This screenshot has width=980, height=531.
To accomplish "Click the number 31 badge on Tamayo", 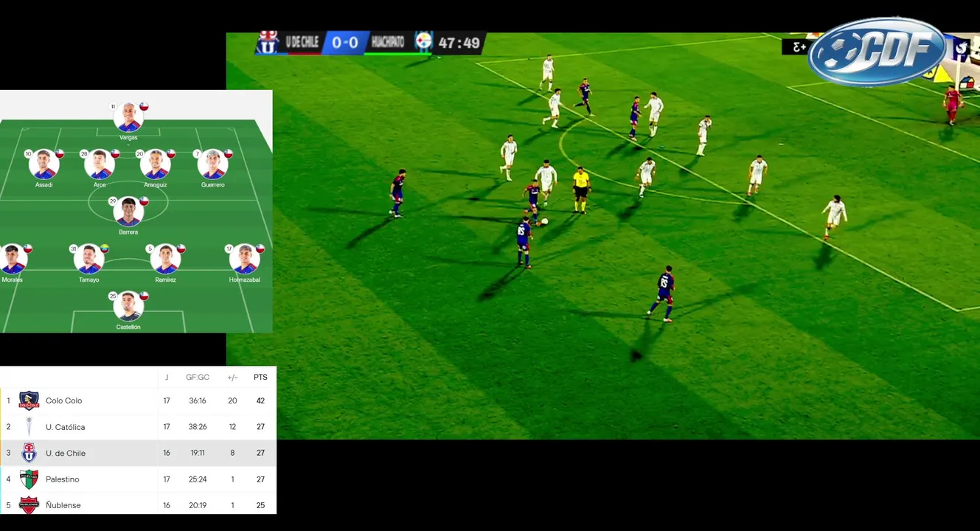I will (74, 249).
